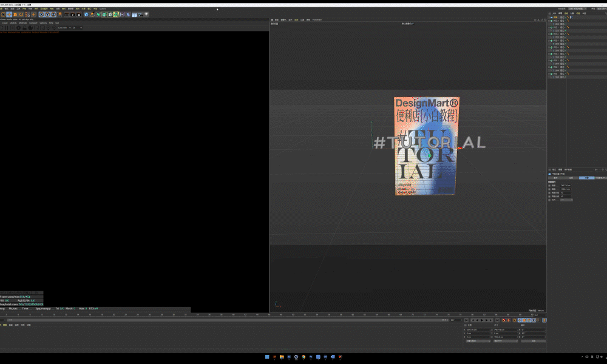Image resolution: width=607 pixels, height=364 pixels.
Task: Add a camera object icon
Action: (x=140, y=15)
